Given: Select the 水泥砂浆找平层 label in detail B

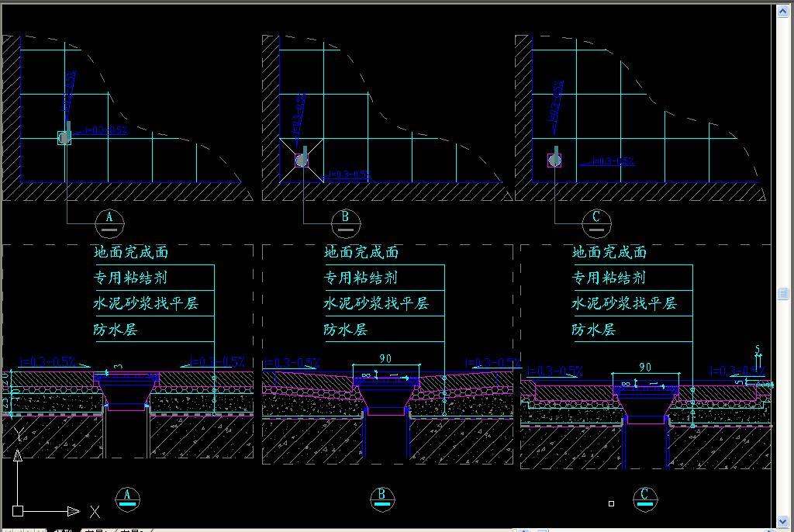Looking at the screenshot, I should (376, 303).
